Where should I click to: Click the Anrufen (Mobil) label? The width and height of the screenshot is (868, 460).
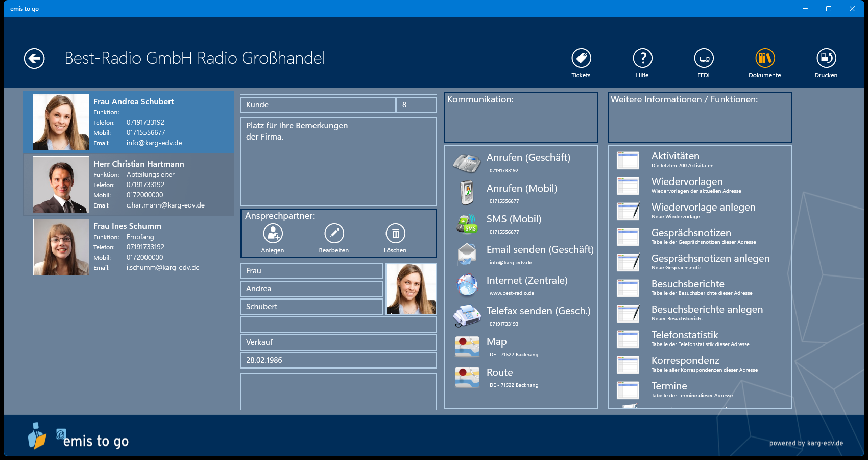522,189
